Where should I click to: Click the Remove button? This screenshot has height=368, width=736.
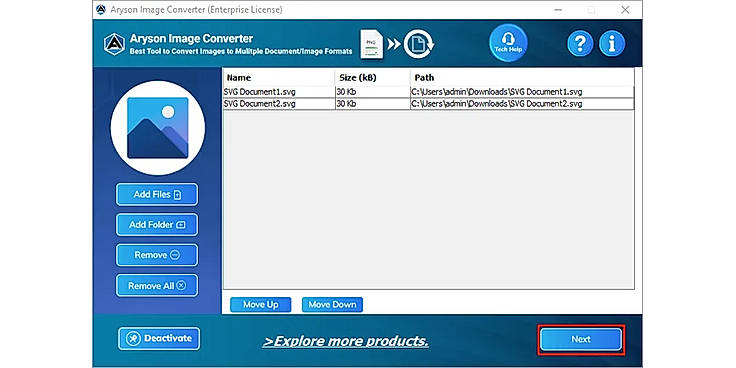tap(157, 255)
